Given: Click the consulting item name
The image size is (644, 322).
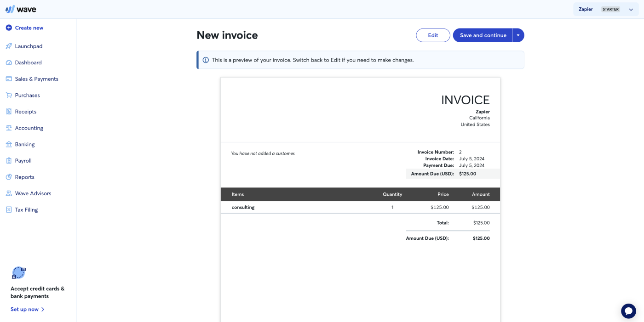Looking at the screenshot, I should coord(243,208).
